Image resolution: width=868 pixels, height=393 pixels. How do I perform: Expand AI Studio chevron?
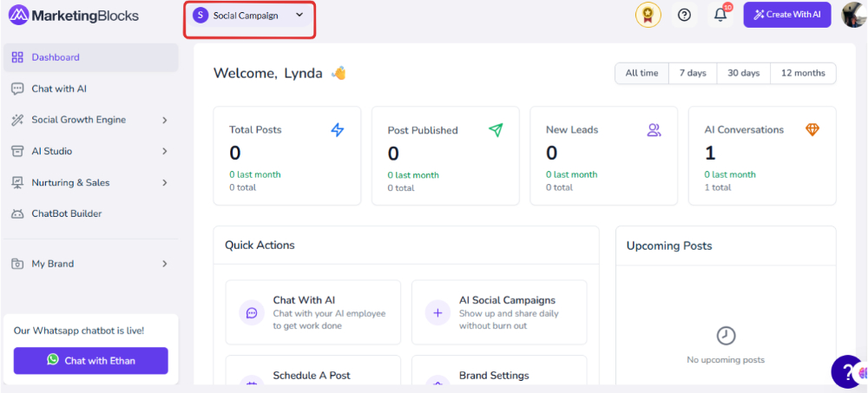point(164,151)
